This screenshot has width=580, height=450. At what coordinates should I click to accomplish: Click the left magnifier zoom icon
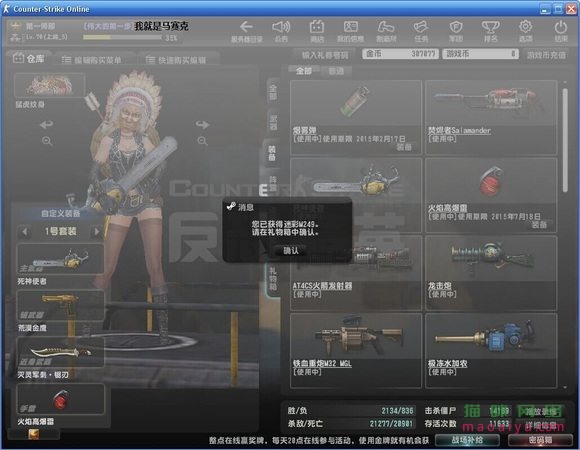47,141
